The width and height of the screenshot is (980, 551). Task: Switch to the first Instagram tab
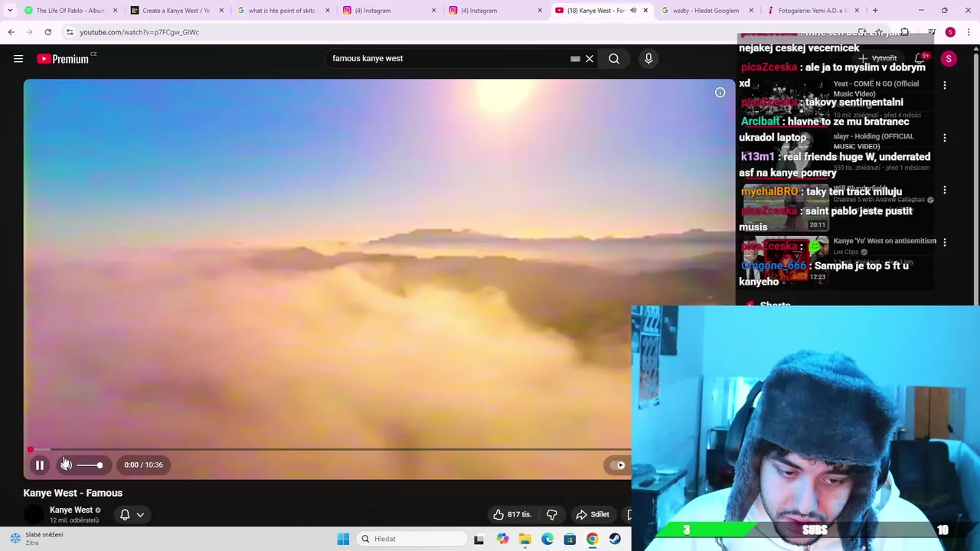pyautogui.click(x=387, y=11)
